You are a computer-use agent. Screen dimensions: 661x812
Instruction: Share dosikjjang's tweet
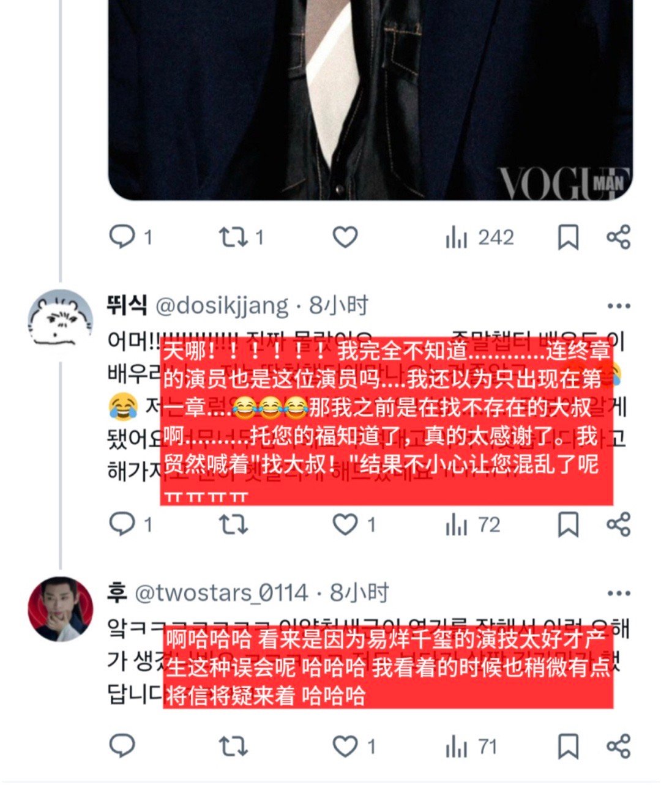618,524
